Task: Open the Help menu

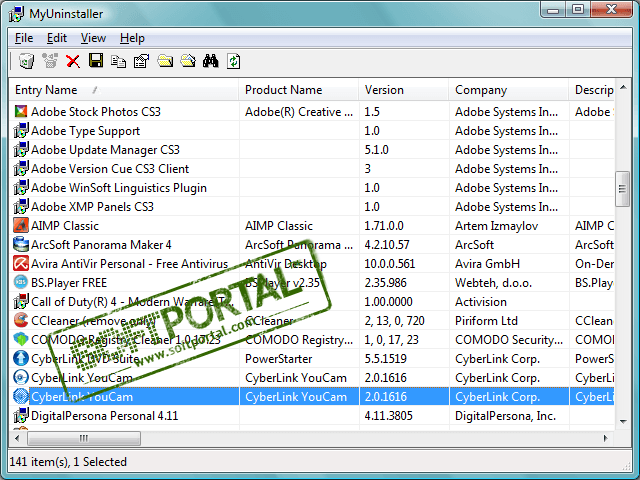Action: click(x=132, y=38)
